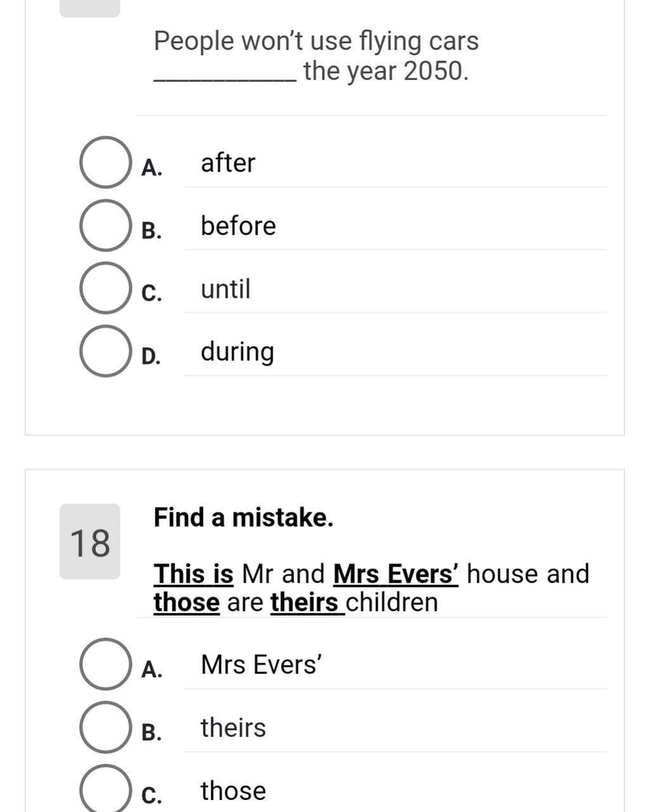Click the answer label 'during'
This screenshot has width=649, height=812.
pos(238,352)
